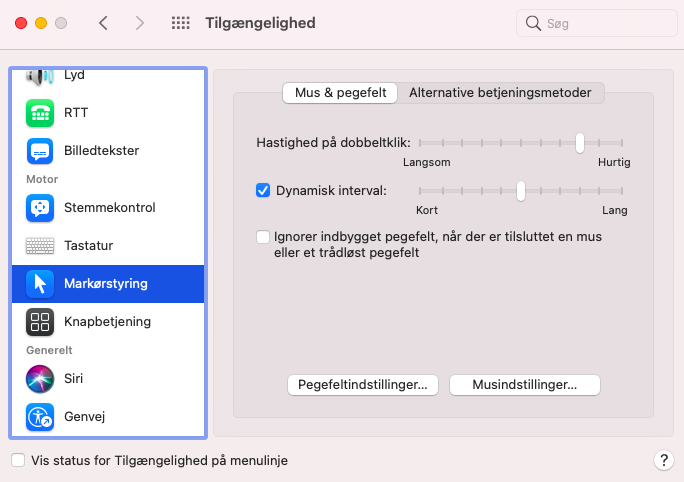Image resolution: width=684 pixels, height=482 pixels.
Task: Toggle Vis status for Tilgængelighed på menulinje
Action: [x=18, y=460]
